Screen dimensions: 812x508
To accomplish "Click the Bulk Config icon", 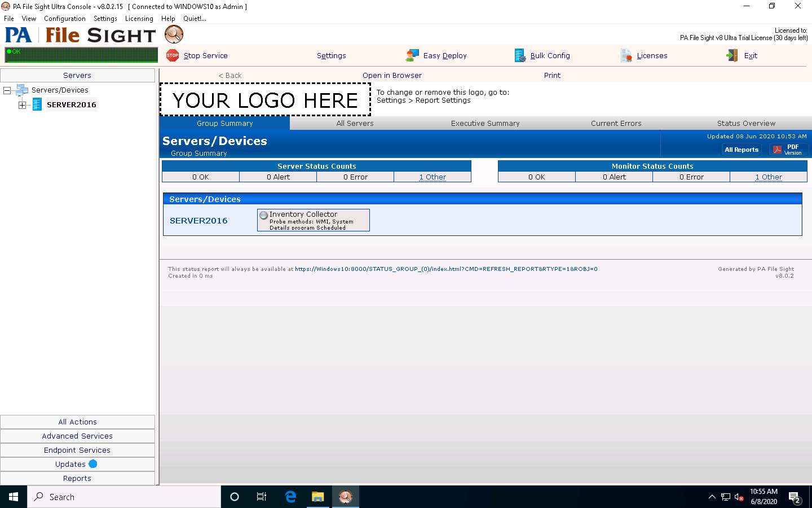I will pyautogui.click(x=520, y=55).
